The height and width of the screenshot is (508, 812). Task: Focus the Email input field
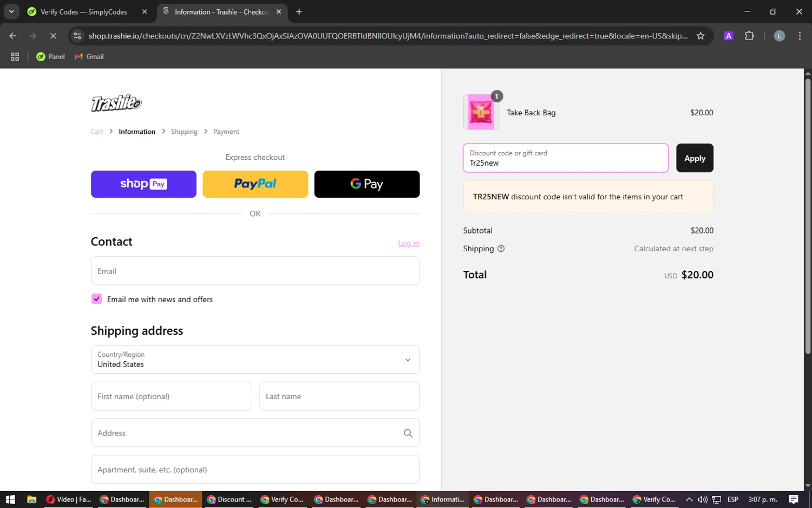[255, 271]
